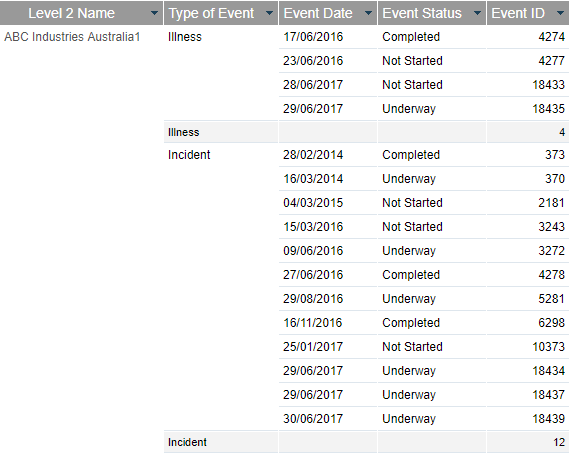Click the Completed status for event 373
Image resolution: width=574 pixels, height=454 pixels.
click(x=411, y=155)
